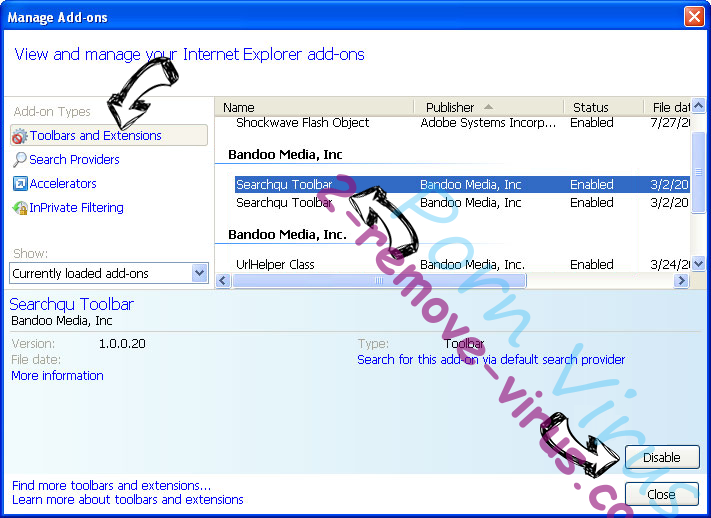Select the second unhighlighted Searchqu Toolbar row

(463, 202)
